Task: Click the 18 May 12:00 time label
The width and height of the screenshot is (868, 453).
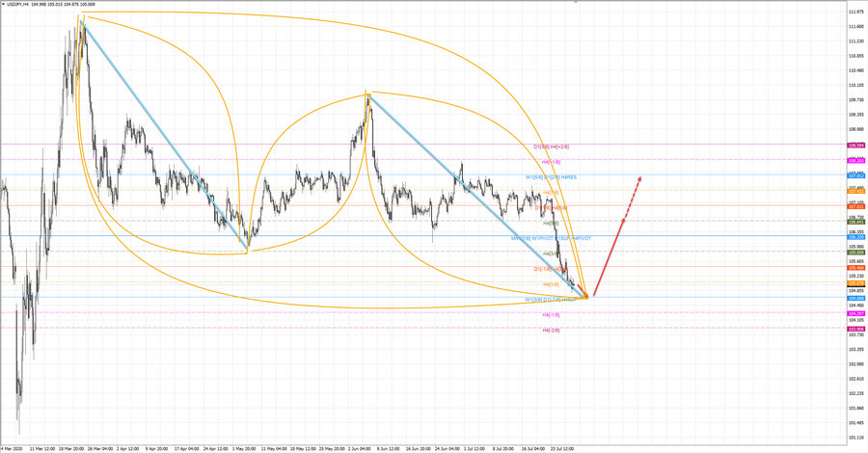Action: [303, 449]
